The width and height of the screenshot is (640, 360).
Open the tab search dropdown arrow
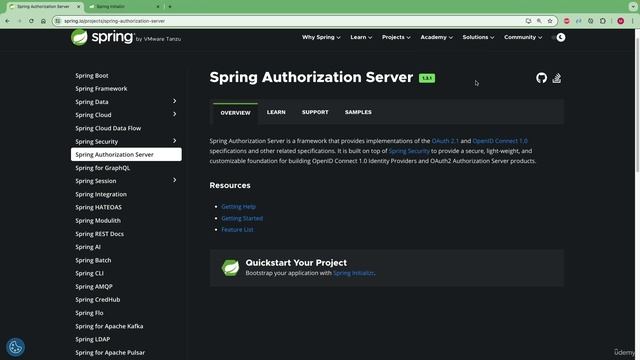pyautogui.click(x=633, y=7)
